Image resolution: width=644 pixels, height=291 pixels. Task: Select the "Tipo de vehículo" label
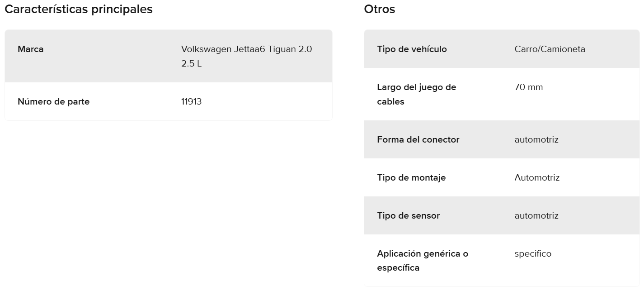412,49
